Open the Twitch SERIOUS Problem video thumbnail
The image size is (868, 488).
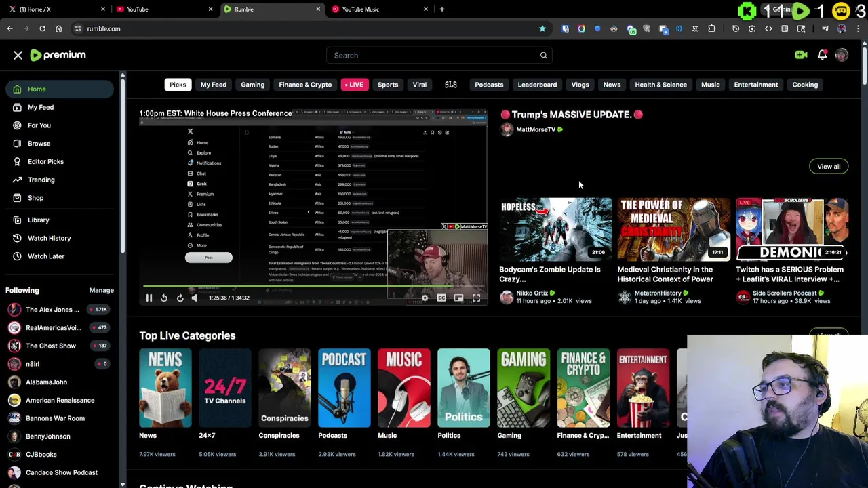point(792,229)
